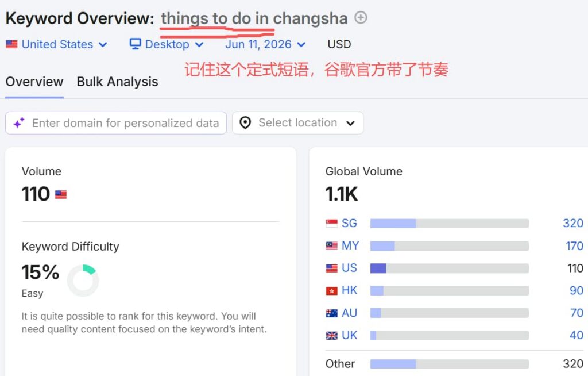Click the SG country link
The height and width of the screenshot is (376, 588).
(349, 223)
